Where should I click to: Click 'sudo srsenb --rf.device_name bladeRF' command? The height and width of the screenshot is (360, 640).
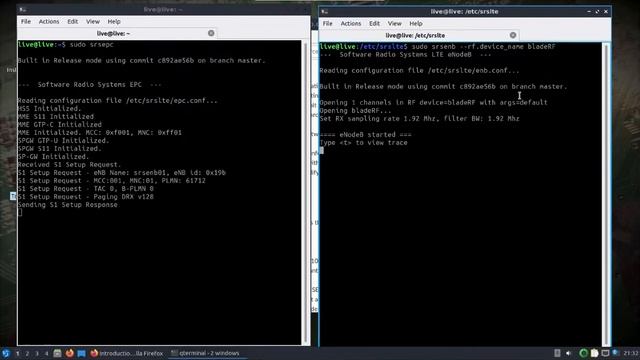click(484, 47)
